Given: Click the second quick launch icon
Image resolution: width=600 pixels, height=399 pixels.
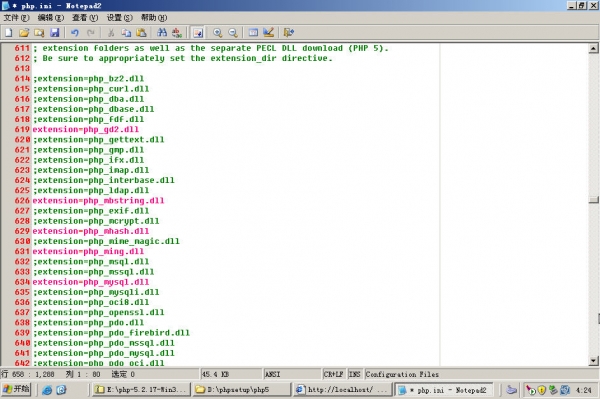Looking at the screenshot, I should point(61,390).
